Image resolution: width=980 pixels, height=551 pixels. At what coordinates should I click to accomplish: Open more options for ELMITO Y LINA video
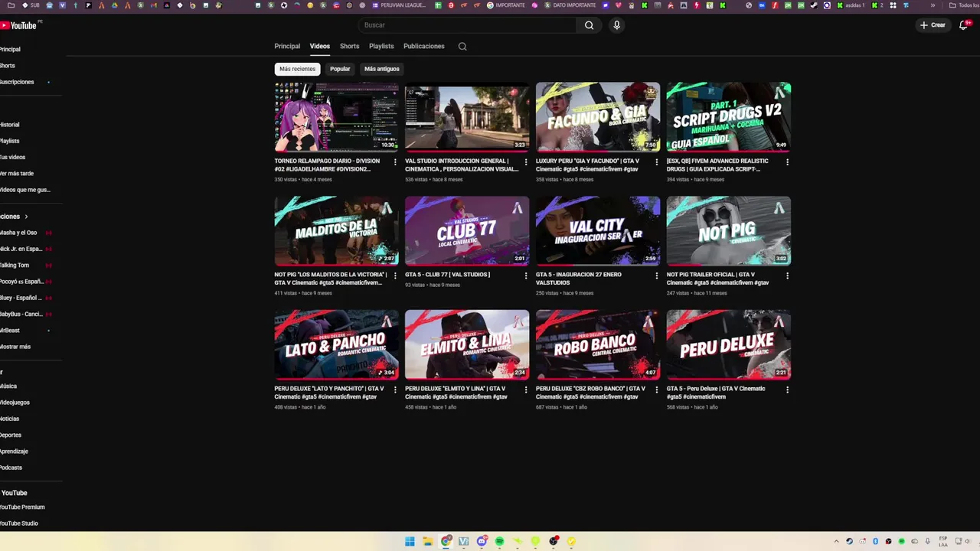(526, 390)
